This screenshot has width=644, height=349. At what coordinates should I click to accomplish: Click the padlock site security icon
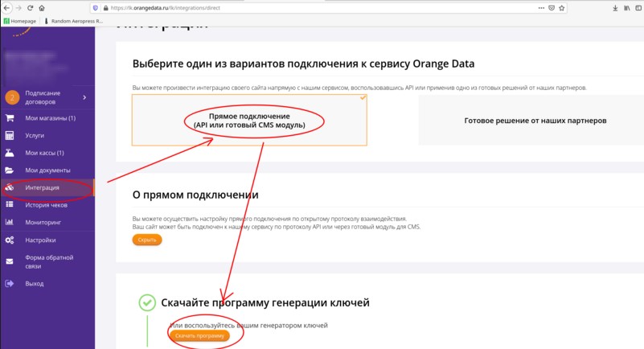pos(105,8)
